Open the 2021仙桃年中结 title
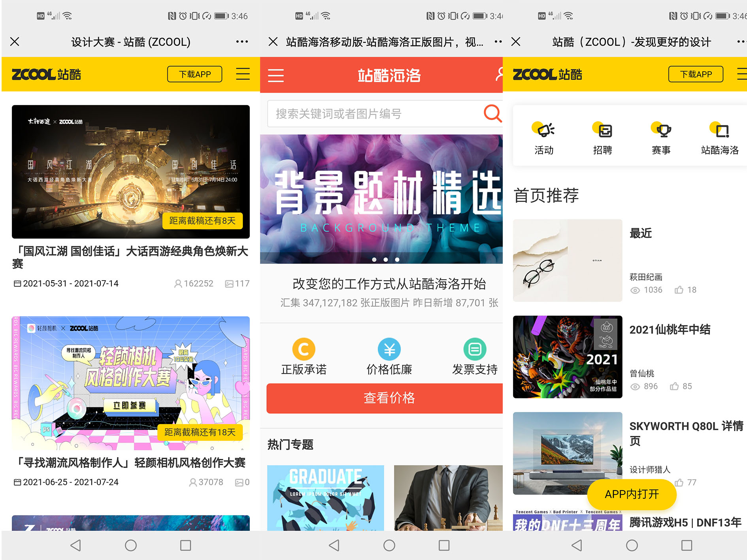Image resolution: width=747 pixels, height=560 pixels. tap(670, 329)
